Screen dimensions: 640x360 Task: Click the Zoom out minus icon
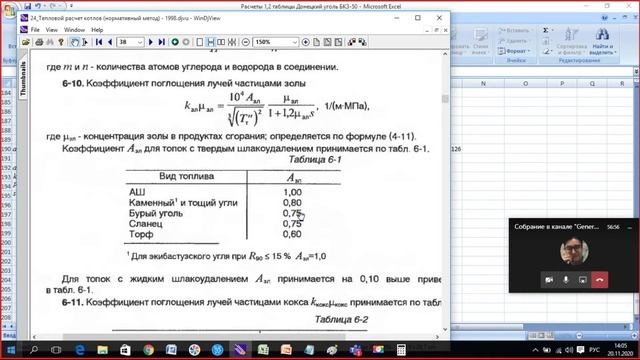coord(245,42)
